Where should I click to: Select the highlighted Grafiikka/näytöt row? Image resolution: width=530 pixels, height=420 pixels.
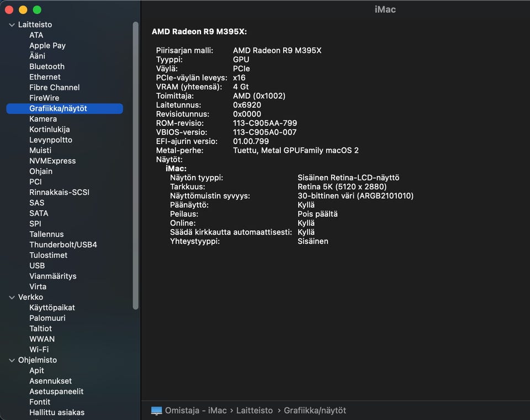(x=65, y=109)
